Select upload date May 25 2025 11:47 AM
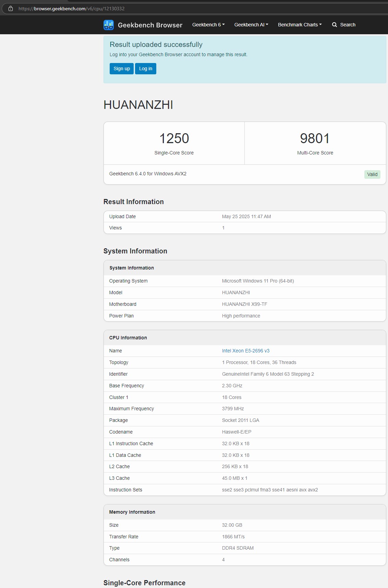Viewport: 388px width, 588px height. 246,216
